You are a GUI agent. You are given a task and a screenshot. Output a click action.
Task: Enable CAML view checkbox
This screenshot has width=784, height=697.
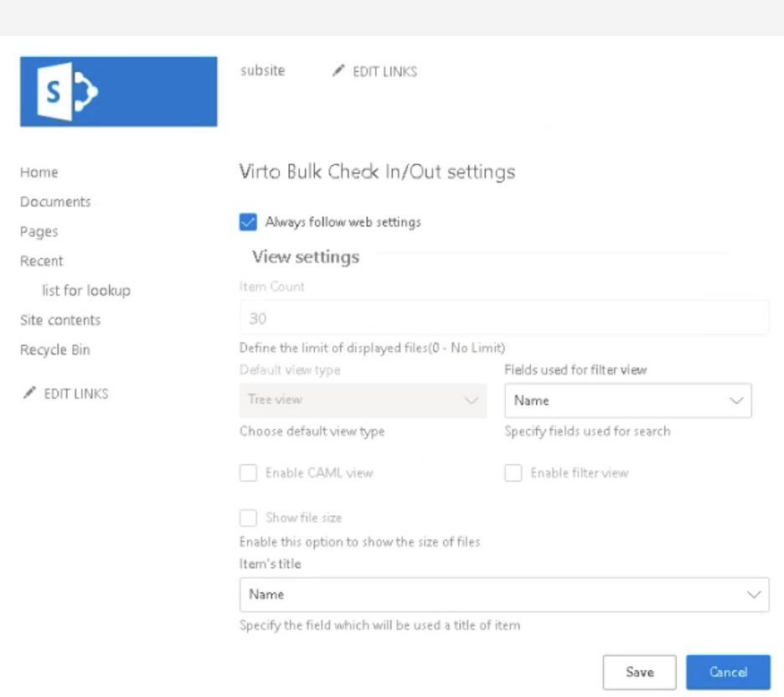tap(248, 472)
